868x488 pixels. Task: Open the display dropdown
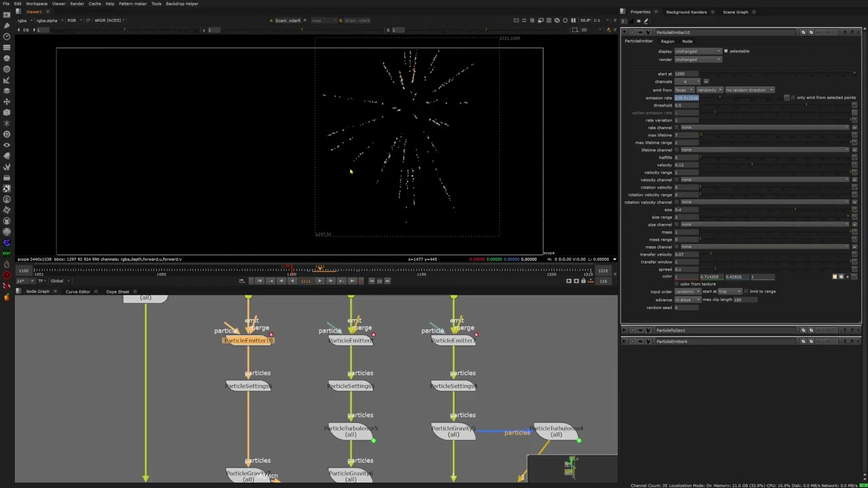tap(698, 52)
